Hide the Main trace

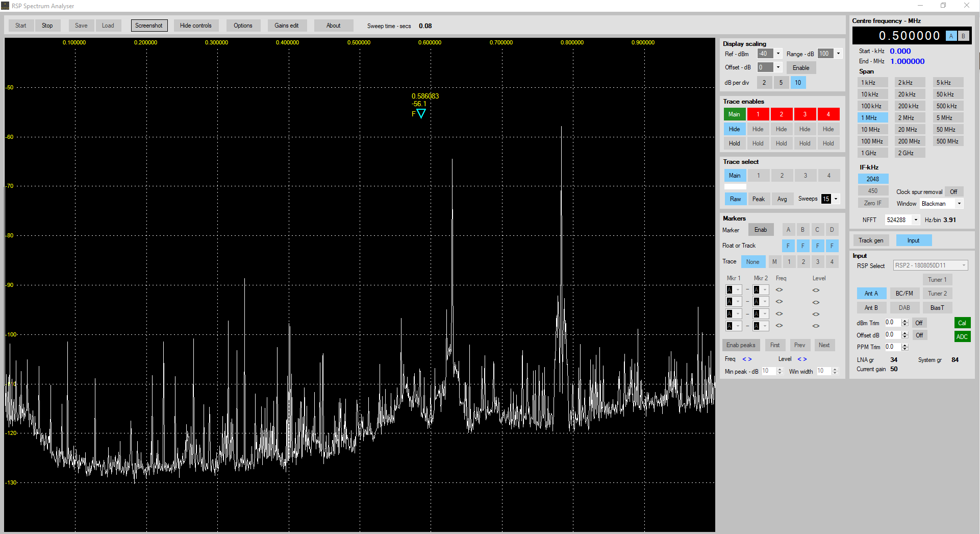[x=734, y=129]
